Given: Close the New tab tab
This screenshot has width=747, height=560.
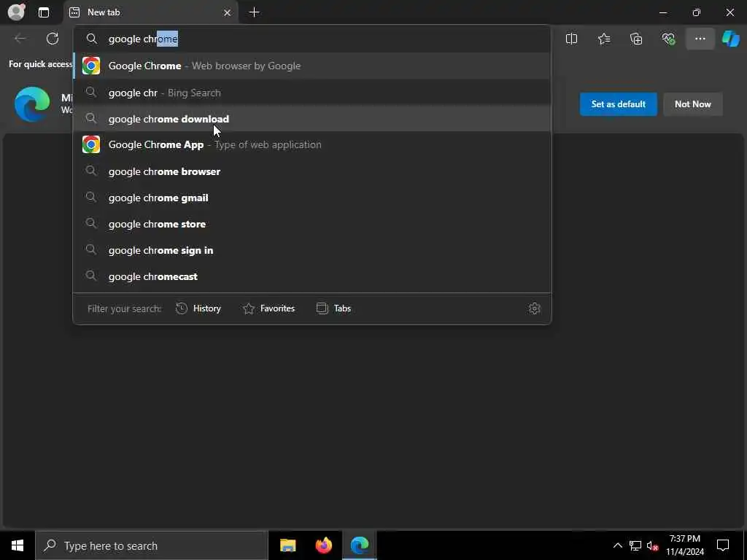Looking at the screenshot, I should [228, 12].
